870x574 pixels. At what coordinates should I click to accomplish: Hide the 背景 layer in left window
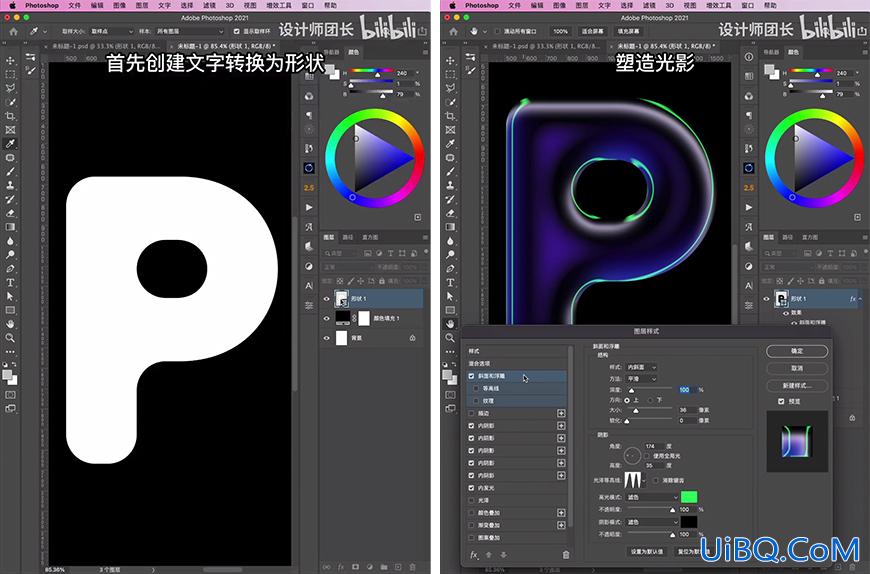pos(326,338)
